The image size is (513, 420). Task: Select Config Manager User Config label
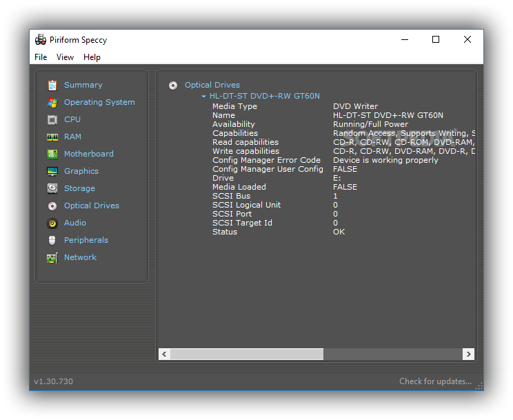pyautogui.click(x=268, y=169)
